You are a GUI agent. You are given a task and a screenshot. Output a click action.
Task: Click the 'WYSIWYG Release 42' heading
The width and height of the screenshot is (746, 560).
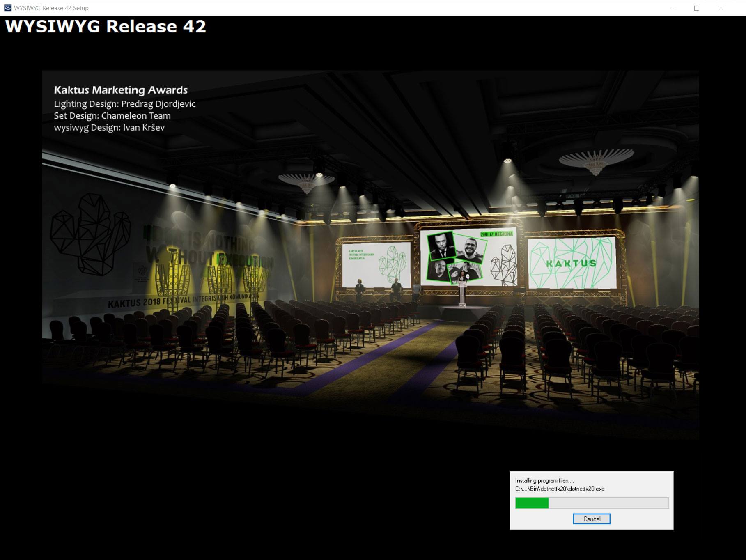point(106,26)
